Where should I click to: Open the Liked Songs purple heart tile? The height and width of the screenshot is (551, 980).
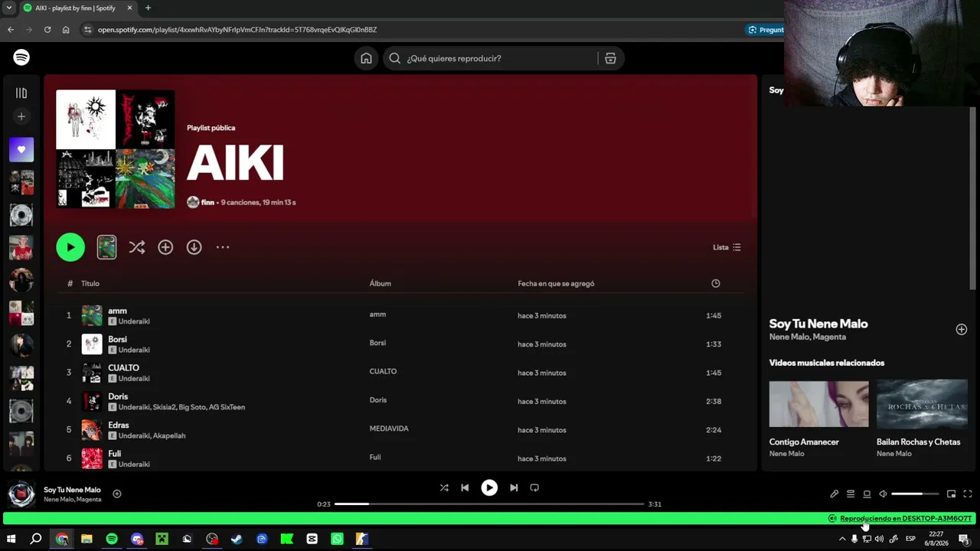coord(21,149)
